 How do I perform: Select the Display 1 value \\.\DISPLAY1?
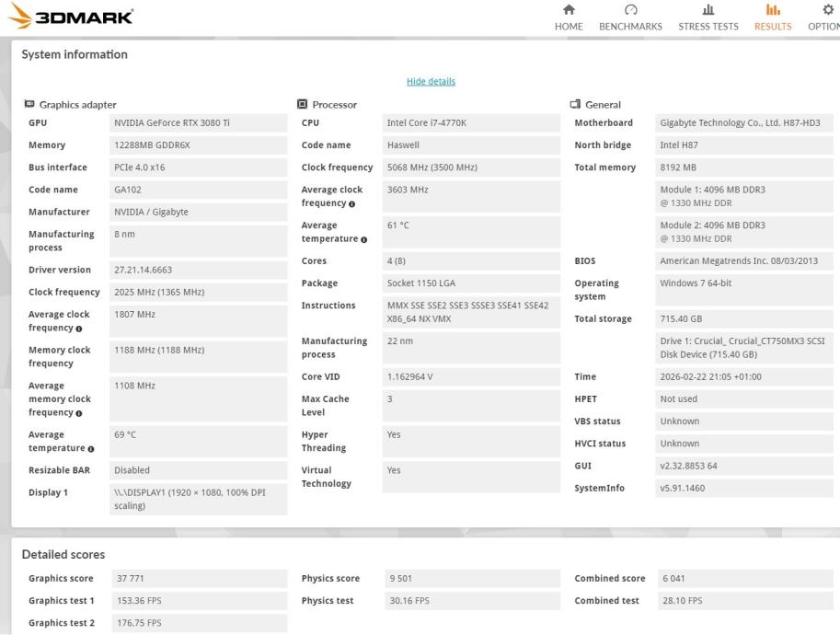(198, 499)
